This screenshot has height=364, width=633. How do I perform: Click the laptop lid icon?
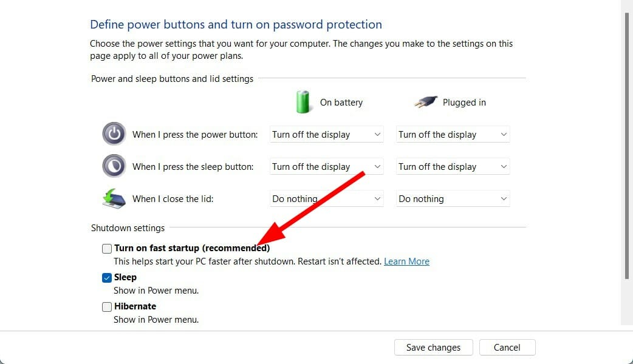[x=114, y=198]
